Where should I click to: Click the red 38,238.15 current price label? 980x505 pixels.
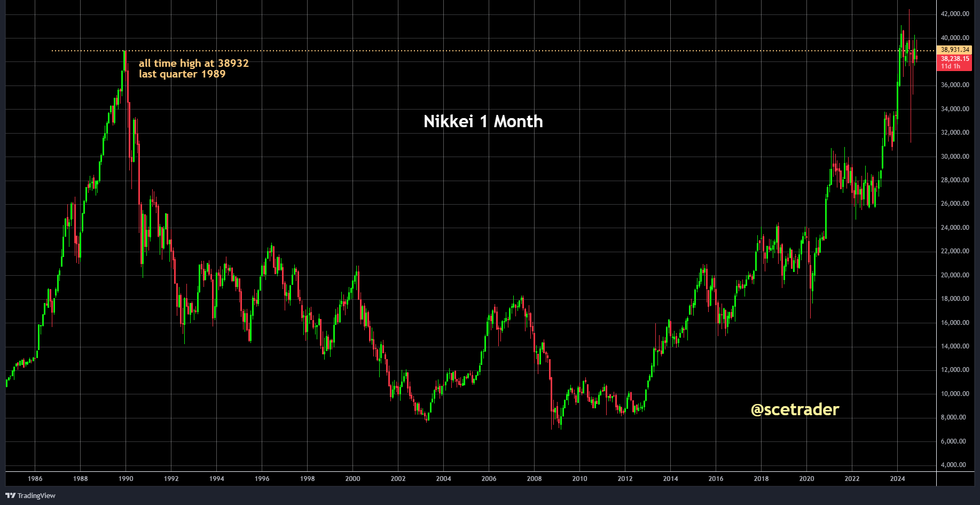954,63
